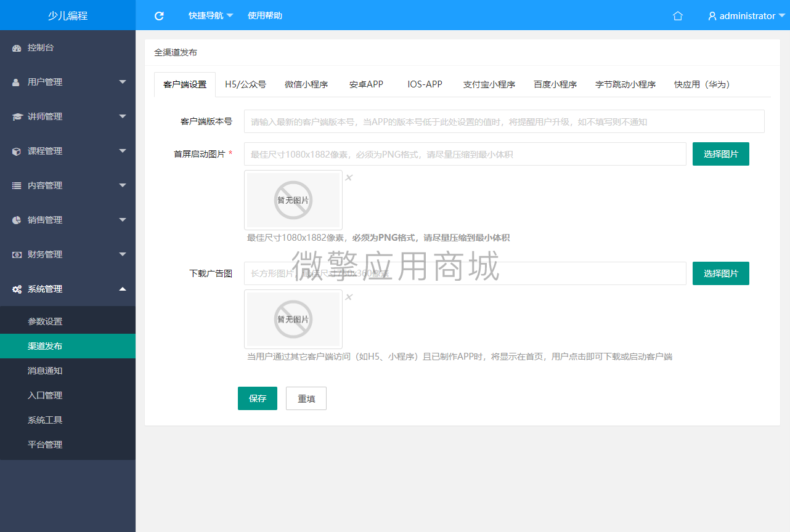Click the 讲师管理 graduation cap icon
790x532 pixels.
pos(17,116)
